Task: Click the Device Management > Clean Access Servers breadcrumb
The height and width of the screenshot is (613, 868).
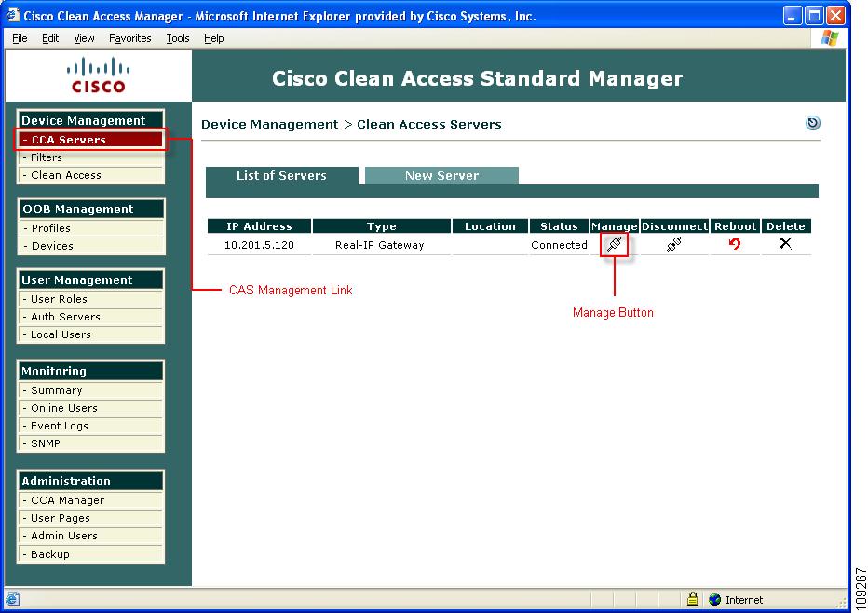Action: [x=351, y=124]
